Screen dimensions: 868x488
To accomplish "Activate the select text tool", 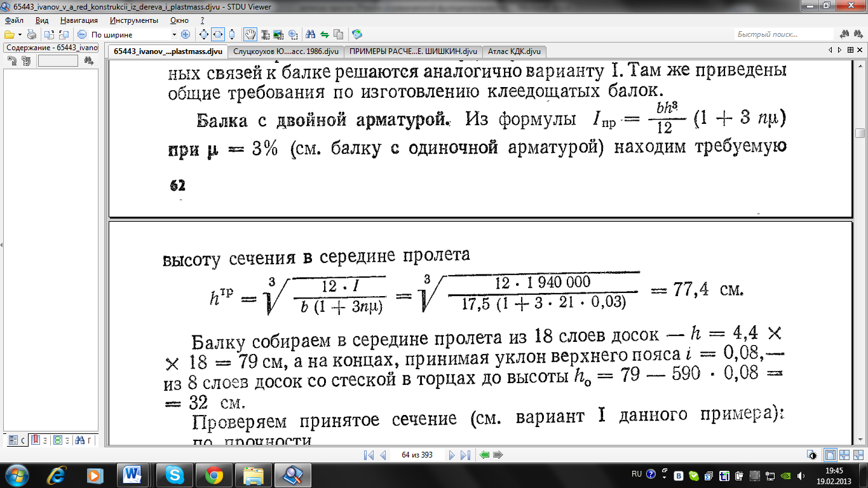I will tap(265, 34).
